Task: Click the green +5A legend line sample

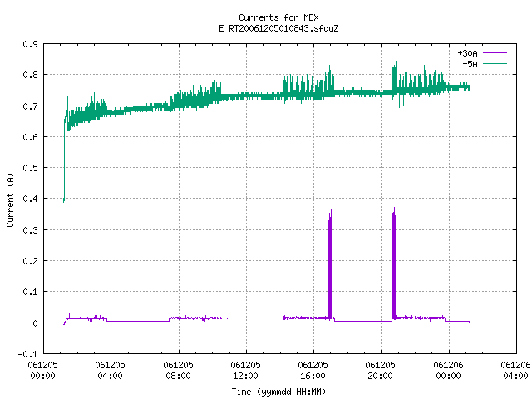Action: click(495, 63)
